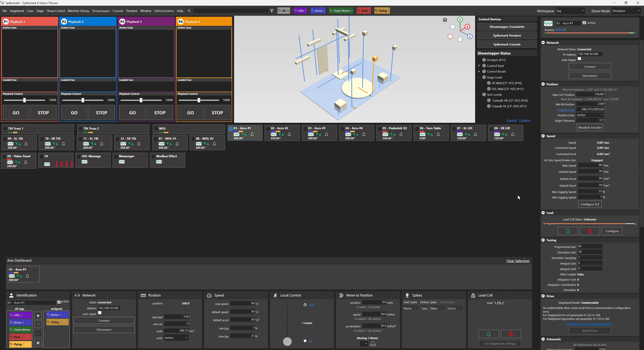Image resolution: width=644 pixels, height=350 pixels.
Task: Click the filter funnel icon in the toolbar
Action: pyautogui.click(x=272, y=11)
